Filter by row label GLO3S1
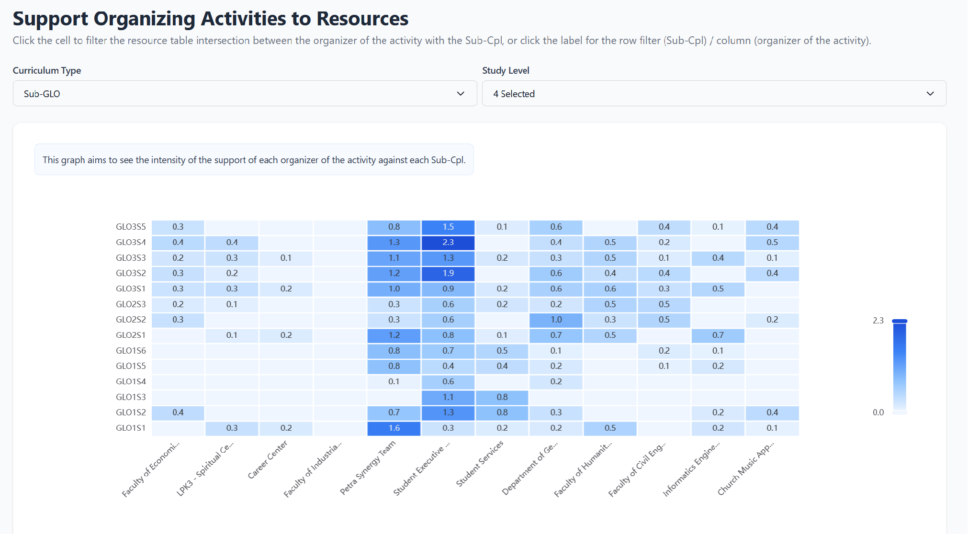The width and height of the screenshot is (980, 534). coord(131,289)
